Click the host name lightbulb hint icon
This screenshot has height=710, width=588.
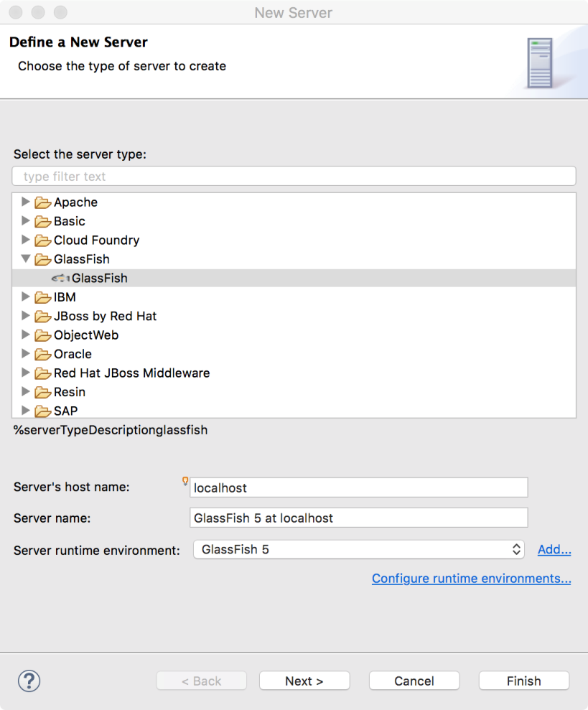pos(185,481)
